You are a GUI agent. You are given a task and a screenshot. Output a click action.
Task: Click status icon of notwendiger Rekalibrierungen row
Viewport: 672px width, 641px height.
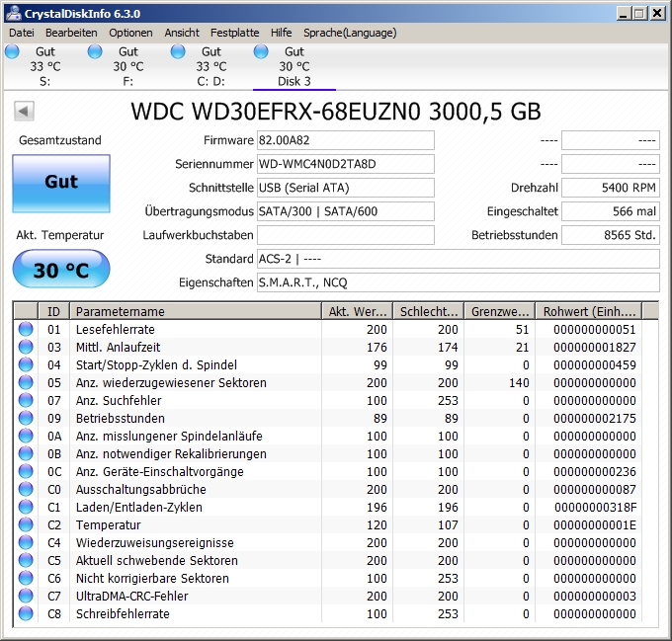pos(26,453)
